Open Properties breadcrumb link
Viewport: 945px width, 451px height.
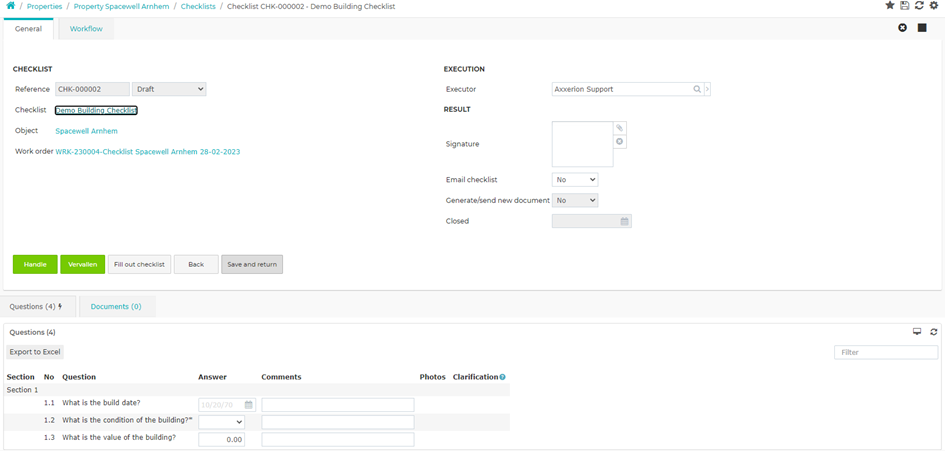[x=45, y=6]
